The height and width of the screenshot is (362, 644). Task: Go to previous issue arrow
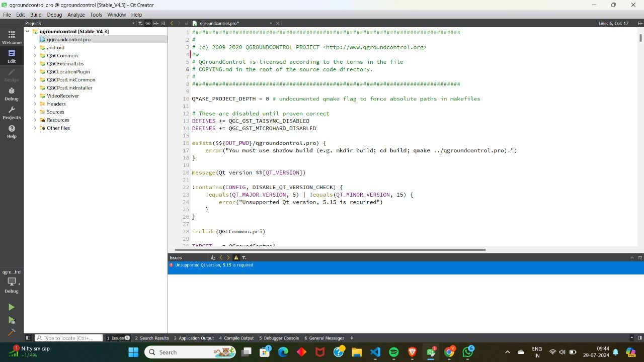[220, 257]
